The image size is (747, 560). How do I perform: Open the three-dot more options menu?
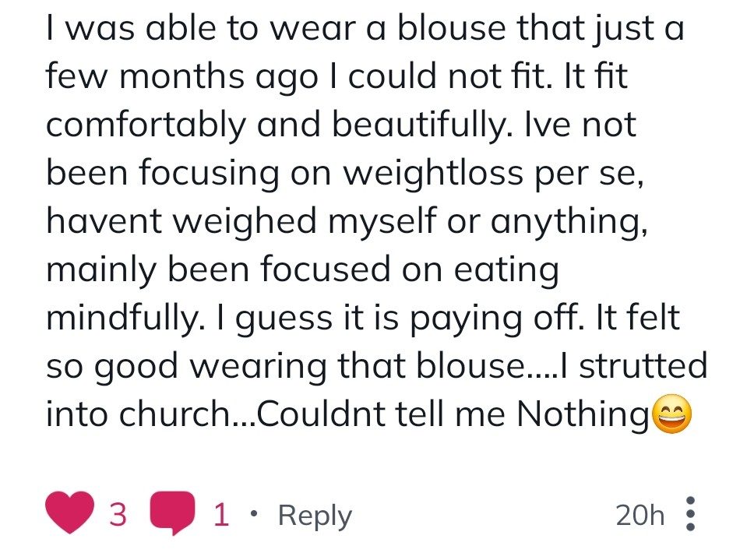click(690, 514)
